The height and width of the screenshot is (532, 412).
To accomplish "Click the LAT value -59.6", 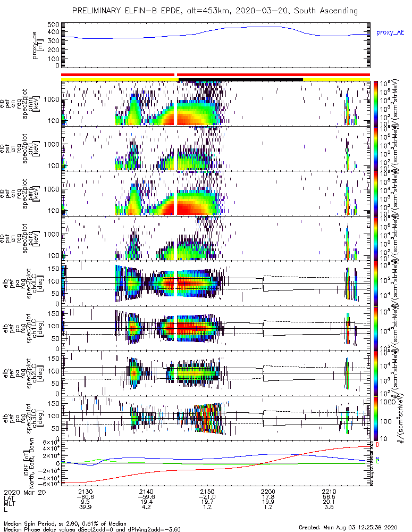I will (147, 497).
